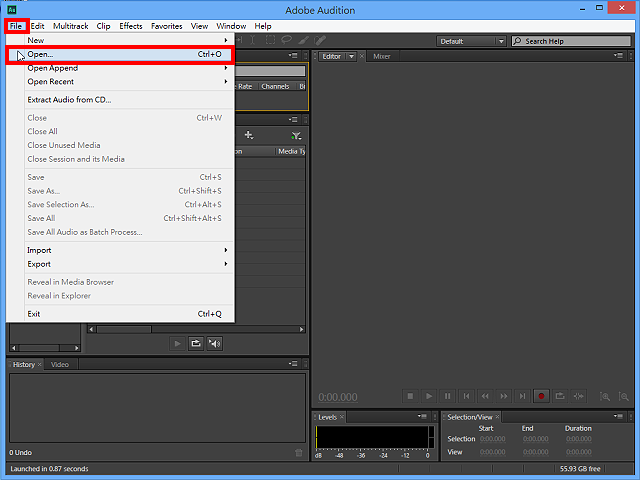This screenshot has width=640, height=480.
Task: Toggle Skip Selection in the transport
Action: coord(579,396)
